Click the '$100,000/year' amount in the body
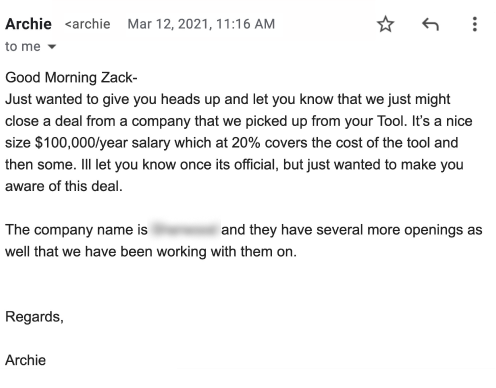496x388 pixels. click(81, 143)
